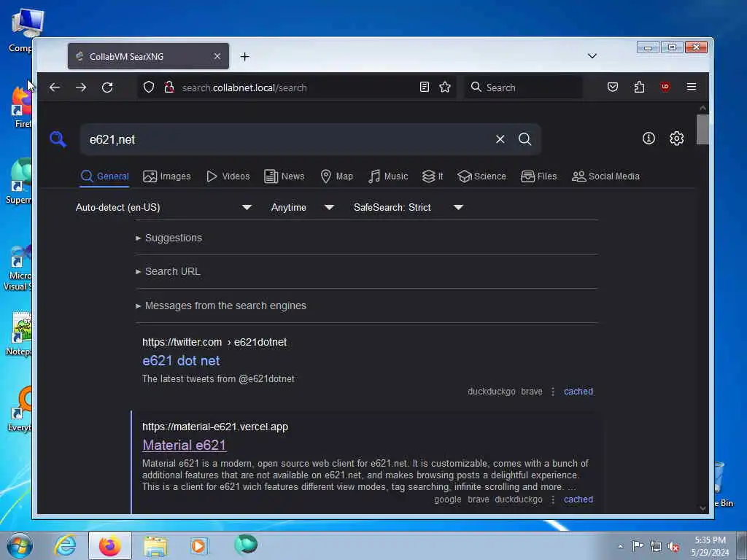This screenshot has width=747, height=560.
Task: Show hidden tray icons arrow
Action: pos(620,547)
